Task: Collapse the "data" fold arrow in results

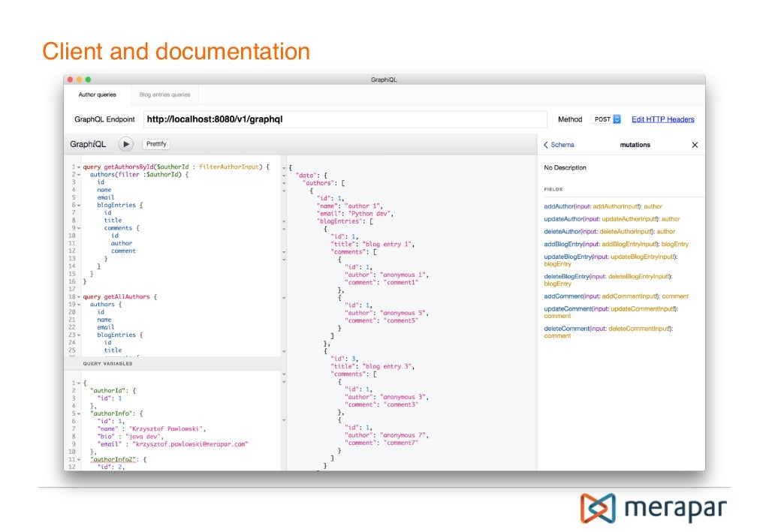Action: 284,176
